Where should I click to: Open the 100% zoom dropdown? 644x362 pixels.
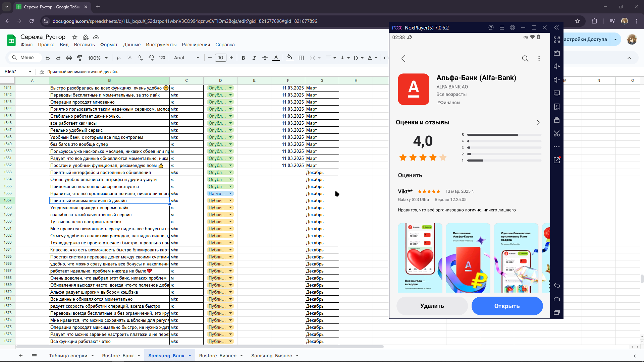[x=98, y=58]
